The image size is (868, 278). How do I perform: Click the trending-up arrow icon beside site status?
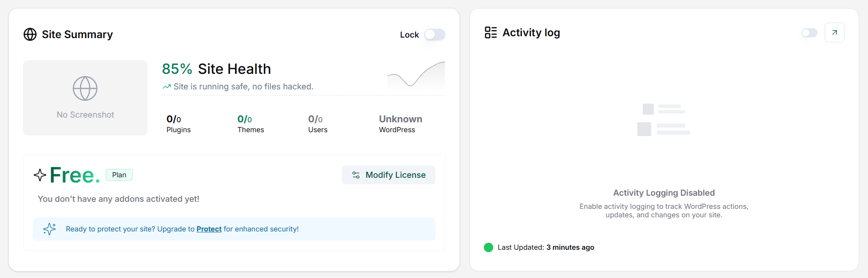tap(166, 87)
